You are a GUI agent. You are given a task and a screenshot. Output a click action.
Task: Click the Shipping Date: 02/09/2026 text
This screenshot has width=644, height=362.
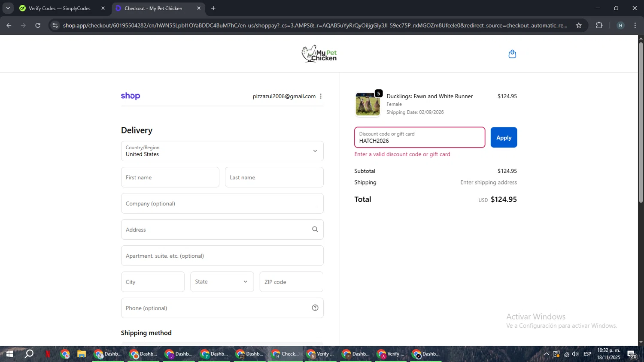point(415,112)
